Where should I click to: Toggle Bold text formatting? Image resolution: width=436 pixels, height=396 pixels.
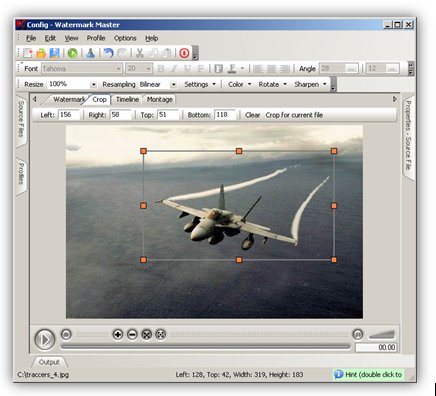coord(161,69)
